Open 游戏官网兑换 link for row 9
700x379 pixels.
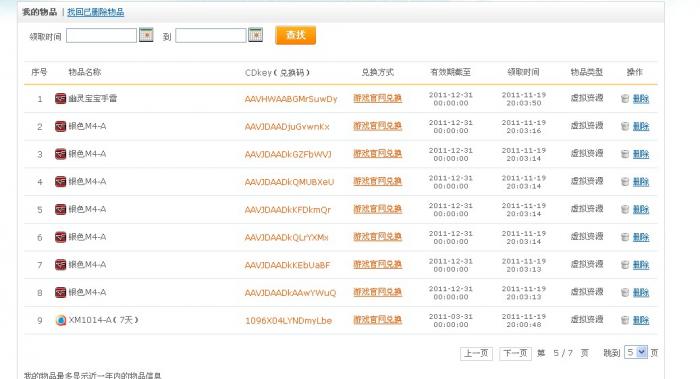378,320
